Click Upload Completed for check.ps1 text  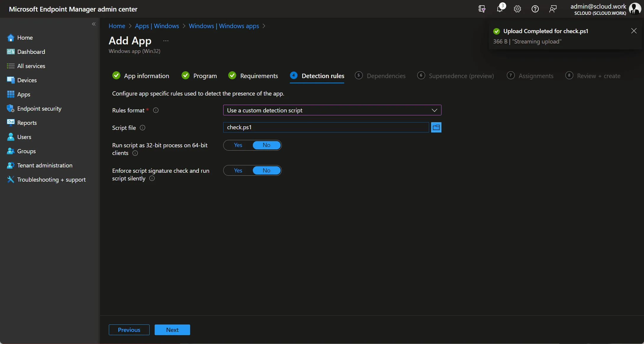tap(546, 31)
